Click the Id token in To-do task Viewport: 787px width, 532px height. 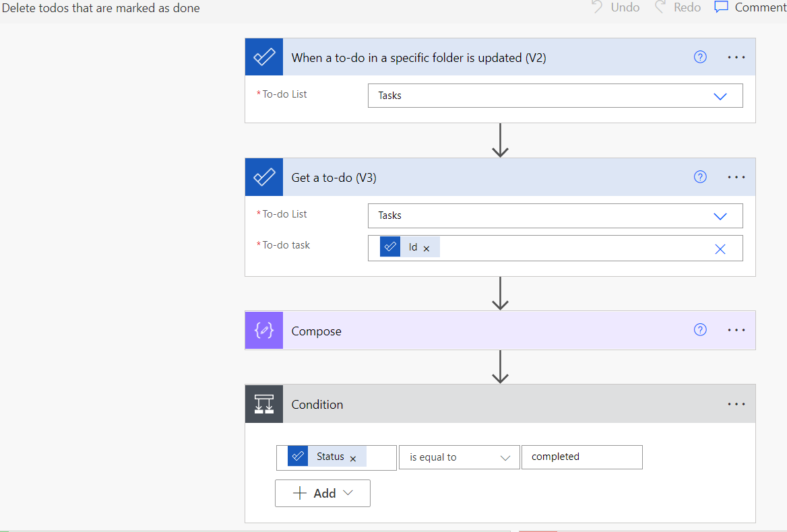click(x=409, y=246)
